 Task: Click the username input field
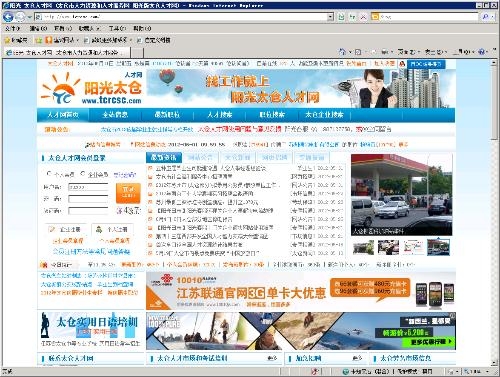(x=88, y=187)
